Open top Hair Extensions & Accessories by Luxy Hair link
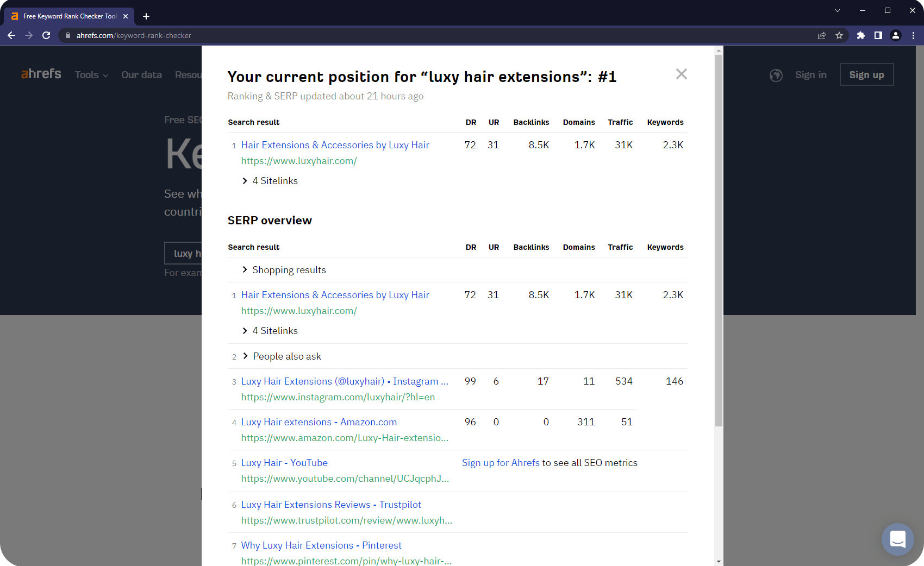Image resolution: width=924 pixels, height=566 pixels. [335, 145]
